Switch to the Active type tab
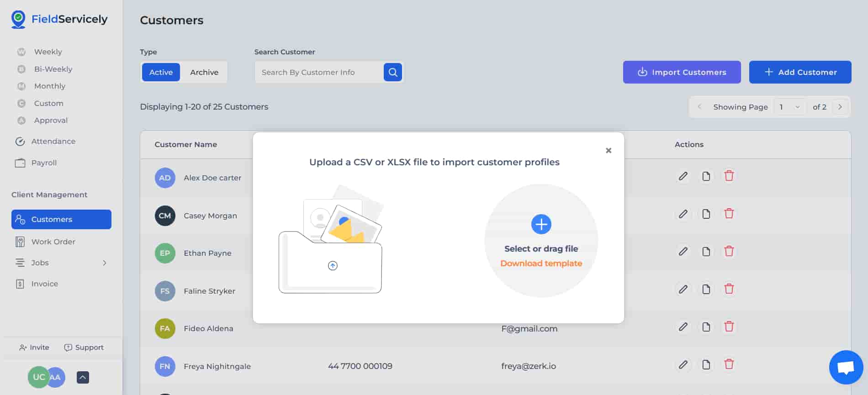This screenshot has width=868, height=395. point(161,72)
